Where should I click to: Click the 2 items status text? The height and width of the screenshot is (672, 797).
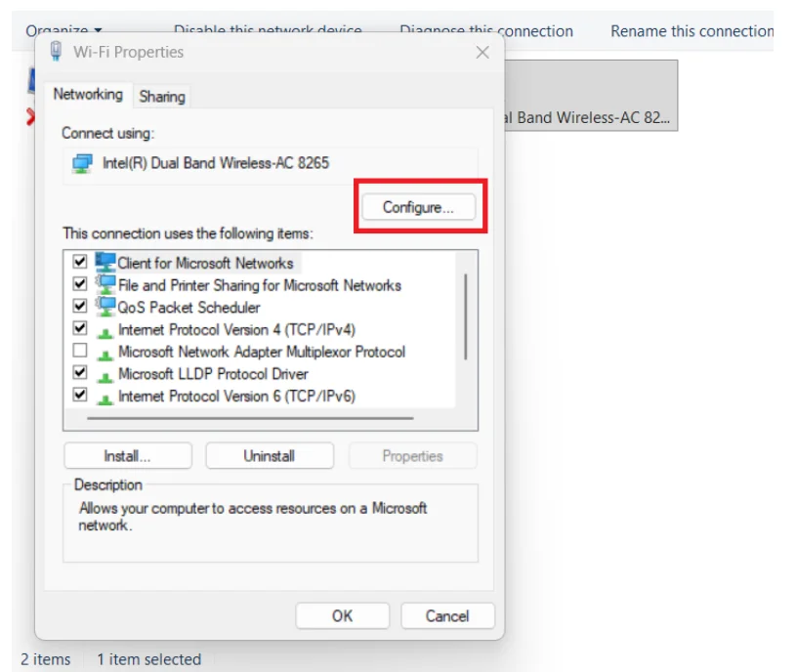[x=46, y=658]
